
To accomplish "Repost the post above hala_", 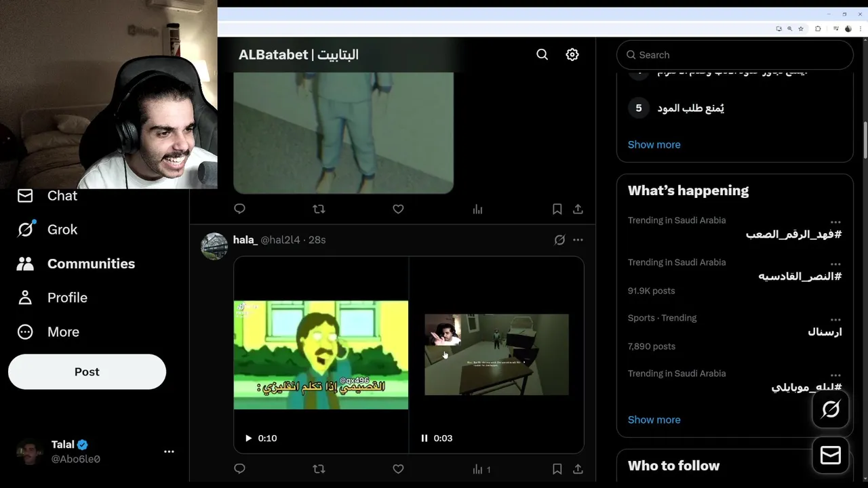I will click(319, 209).
